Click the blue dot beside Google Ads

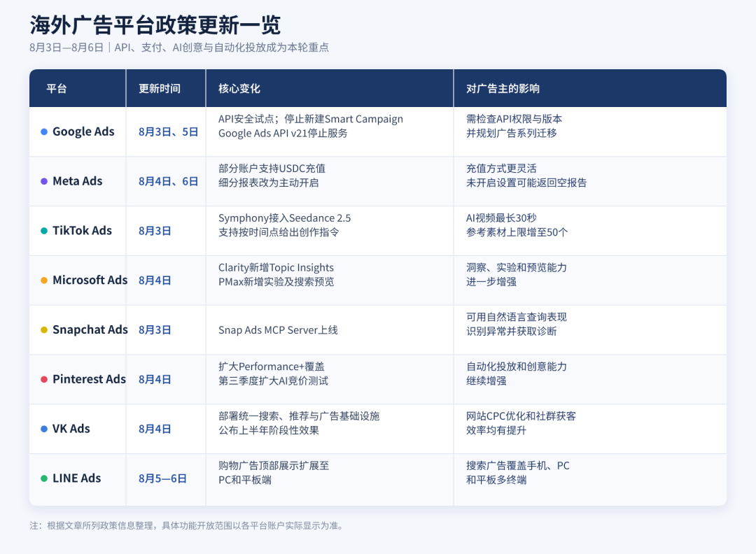(x=44, y=132)
